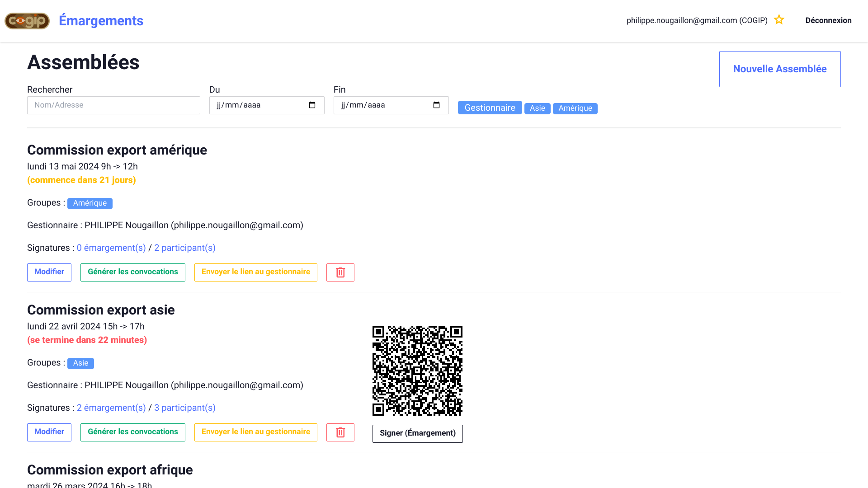Click the yellow favorite star icon

coord(778,20)
